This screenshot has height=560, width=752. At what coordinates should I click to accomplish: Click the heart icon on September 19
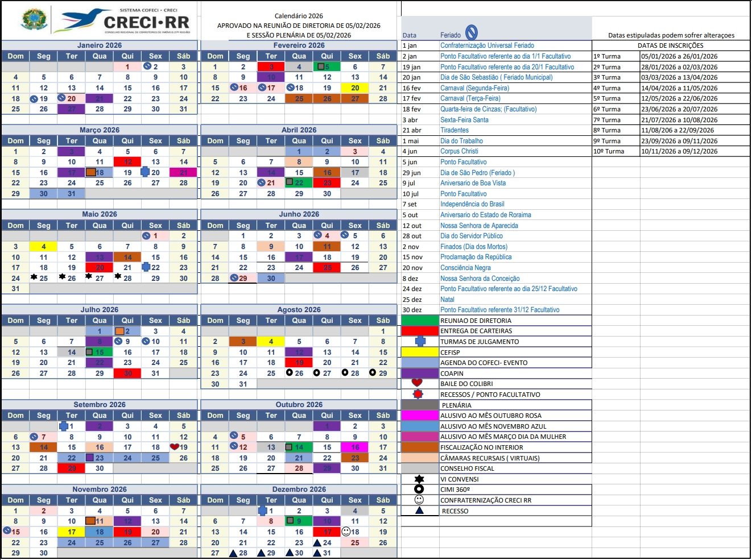175,447
